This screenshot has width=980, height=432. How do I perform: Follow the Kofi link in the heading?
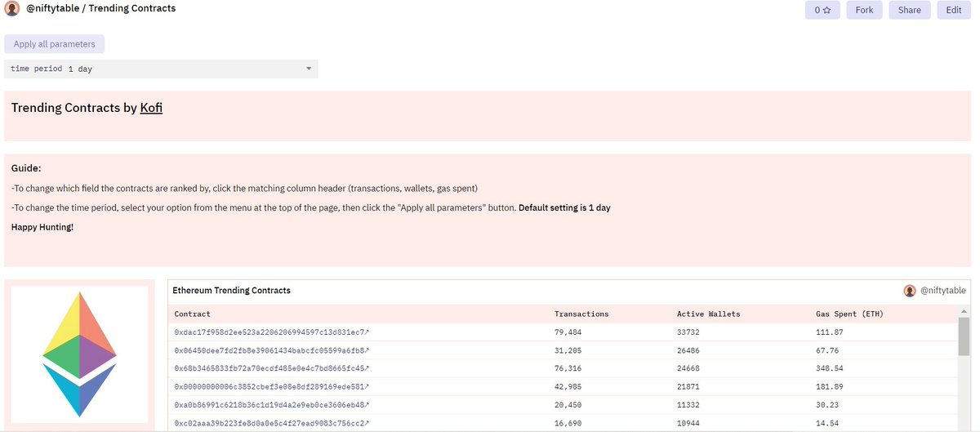151,108
